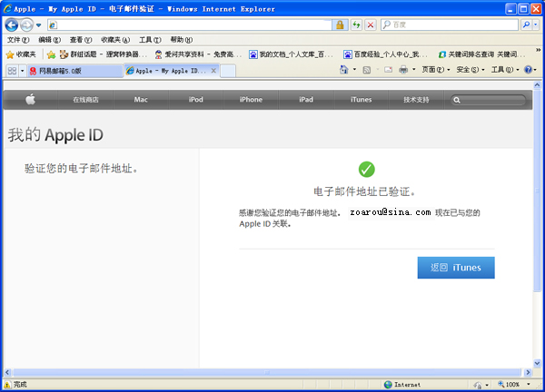Open the 页面 command bar dropdown
The image size is (545, 392).
pyautogui.click(x=436, y=70)
